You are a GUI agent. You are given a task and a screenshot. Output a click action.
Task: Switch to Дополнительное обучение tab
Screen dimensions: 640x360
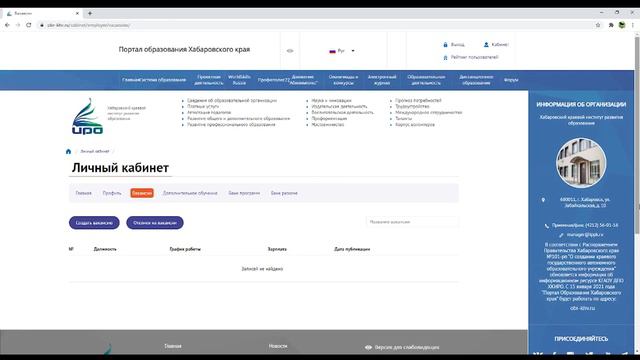tap(190, 193)
